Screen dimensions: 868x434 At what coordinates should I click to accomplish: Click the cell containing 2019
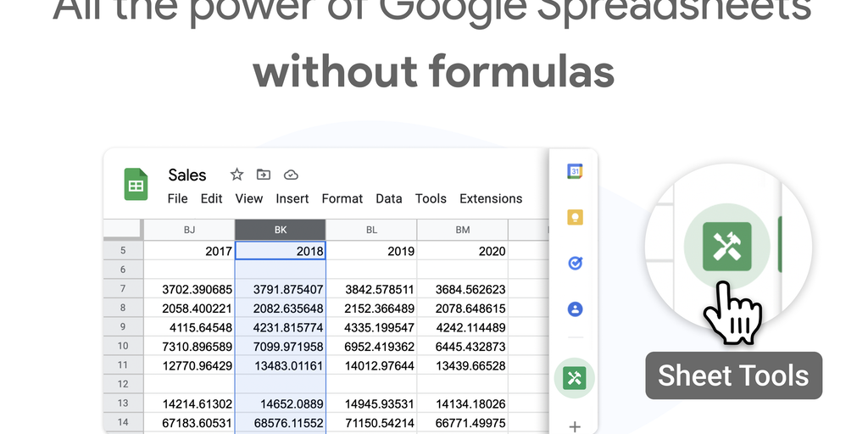coord(371,251)
